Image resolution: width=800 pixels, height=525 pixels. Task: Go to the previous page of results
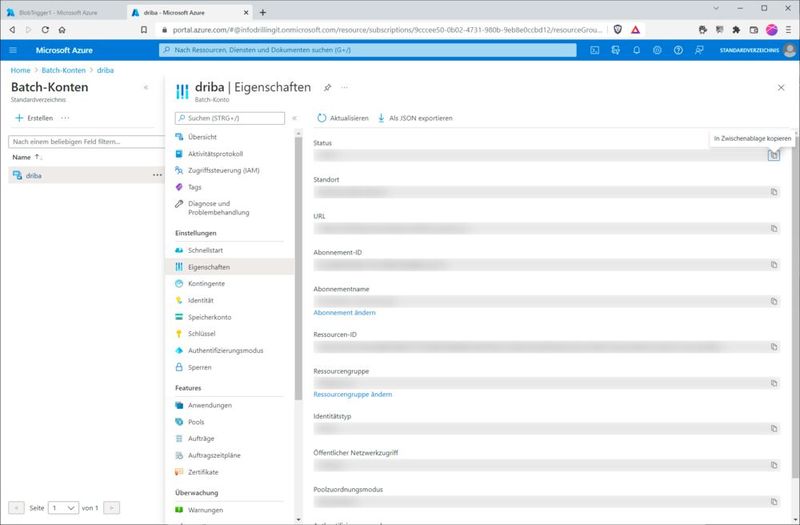[x=16, y=508]
